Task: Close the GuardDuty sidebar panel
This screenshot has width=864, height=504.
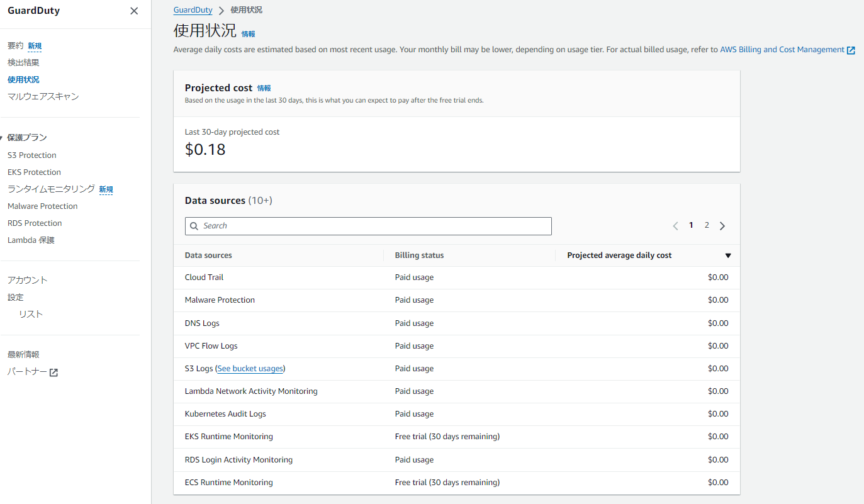Action: (134, 11)
